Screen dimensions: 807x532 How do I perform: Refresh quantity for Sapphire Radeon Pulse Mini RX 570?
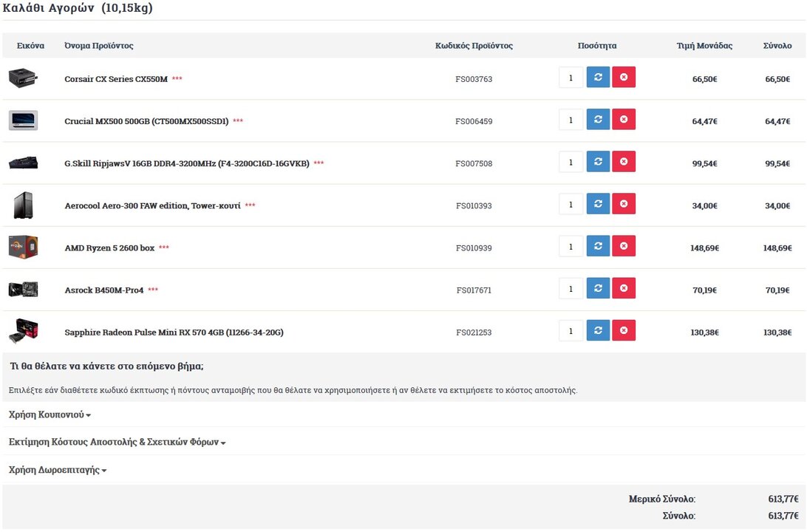click(x=598, y=330)
